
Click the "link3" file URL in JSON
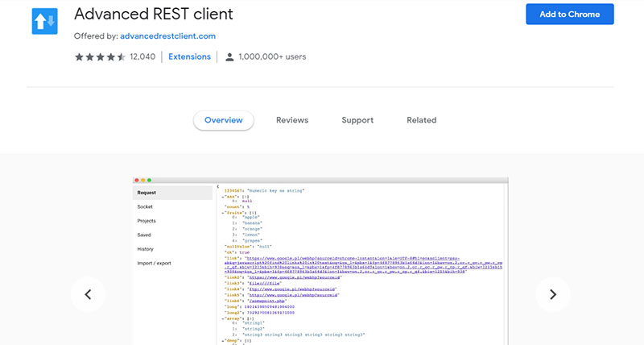pos(264,283)
